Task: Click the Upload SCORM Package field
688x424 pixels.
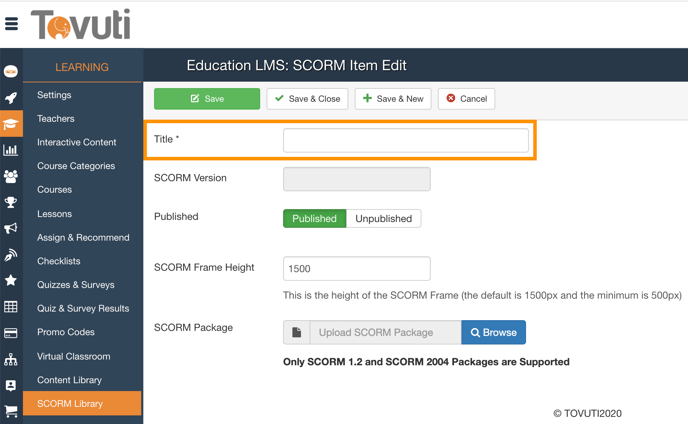Action: 386,332
